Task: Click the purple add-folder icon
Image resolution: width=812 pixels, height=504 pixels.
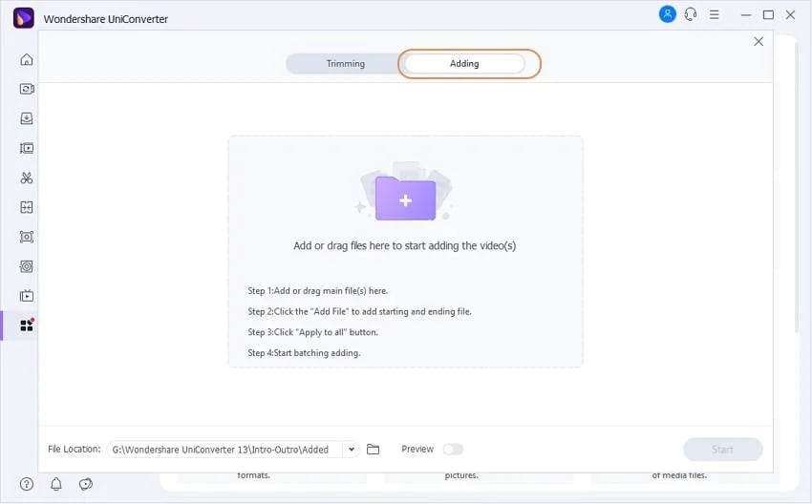Action: coord(405,199)
